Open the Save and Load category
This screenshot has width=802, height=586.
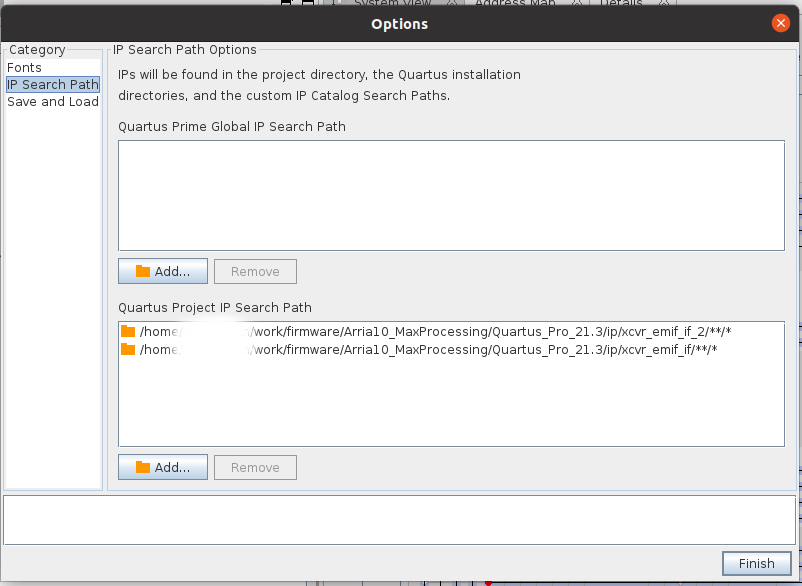53,102
